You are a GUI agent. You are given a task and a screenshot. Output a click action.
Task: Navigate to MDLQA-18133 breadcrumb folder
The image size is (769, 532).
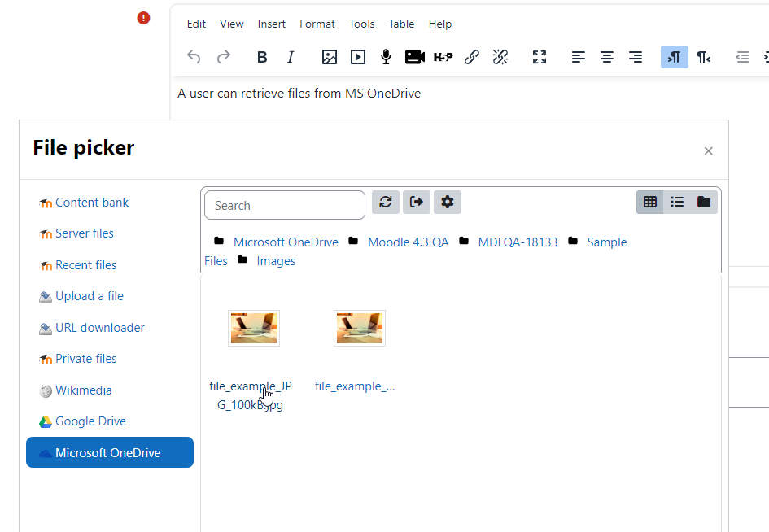518,242
